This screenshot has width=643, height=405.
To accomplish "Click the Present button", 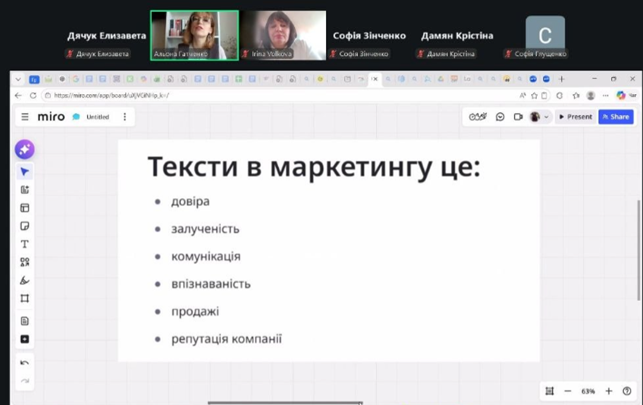I will [576, 117].
